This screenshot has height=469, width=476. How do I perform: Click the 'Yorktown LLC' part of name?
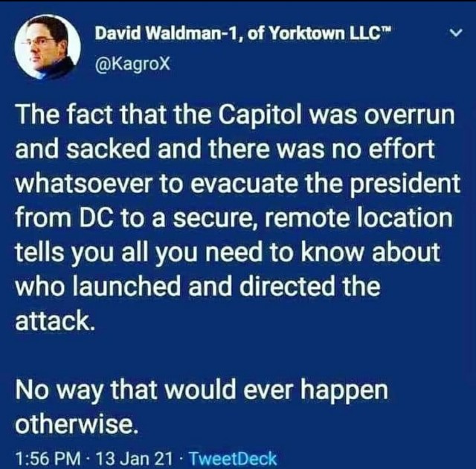(329, 33)
